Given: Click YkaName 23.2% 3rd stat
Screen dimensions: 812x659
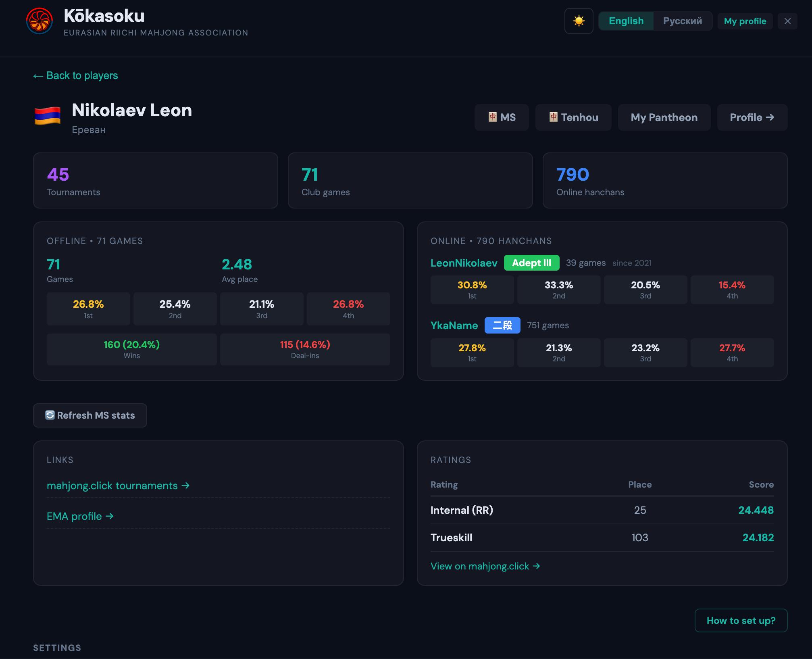Looking at the screenshot, I should [645, 352].
